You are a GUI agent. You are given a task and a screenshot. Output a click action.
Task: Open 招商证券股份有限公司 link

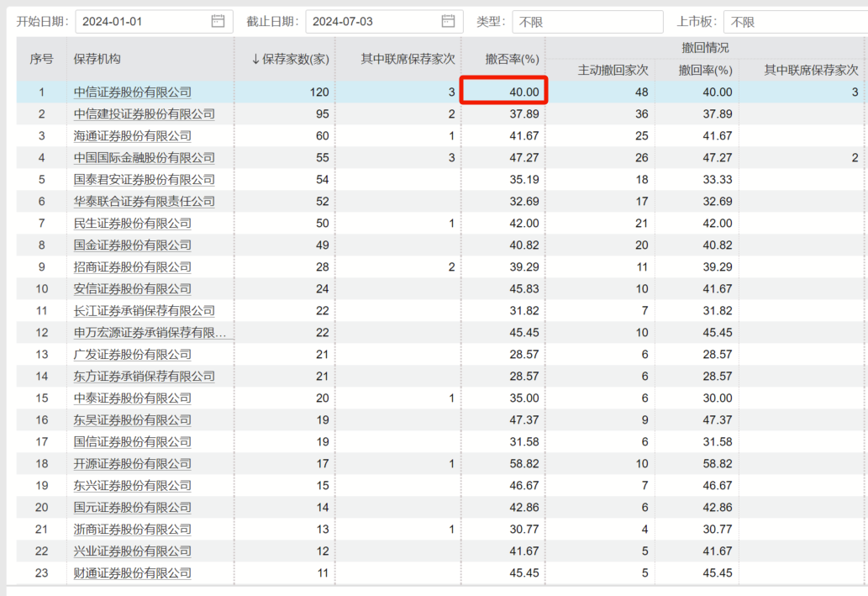click(x=132, y=267)
